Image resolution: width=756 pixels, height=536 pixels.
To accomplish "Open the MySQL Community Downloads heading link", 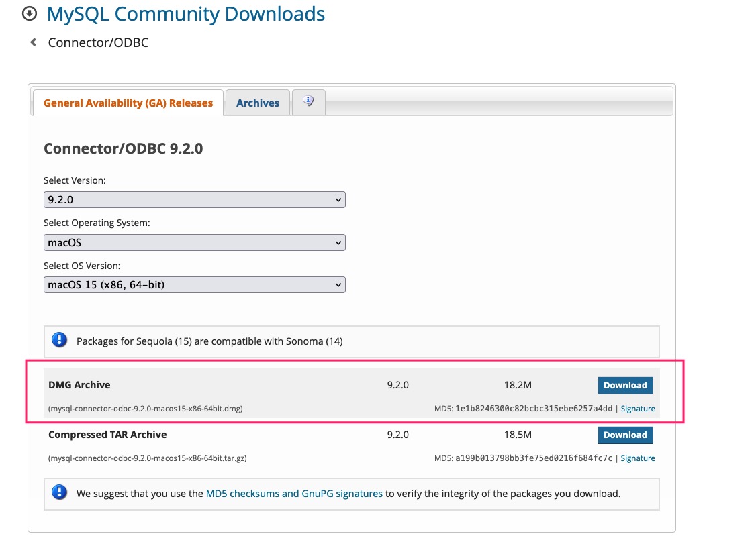I will point(185,14).
